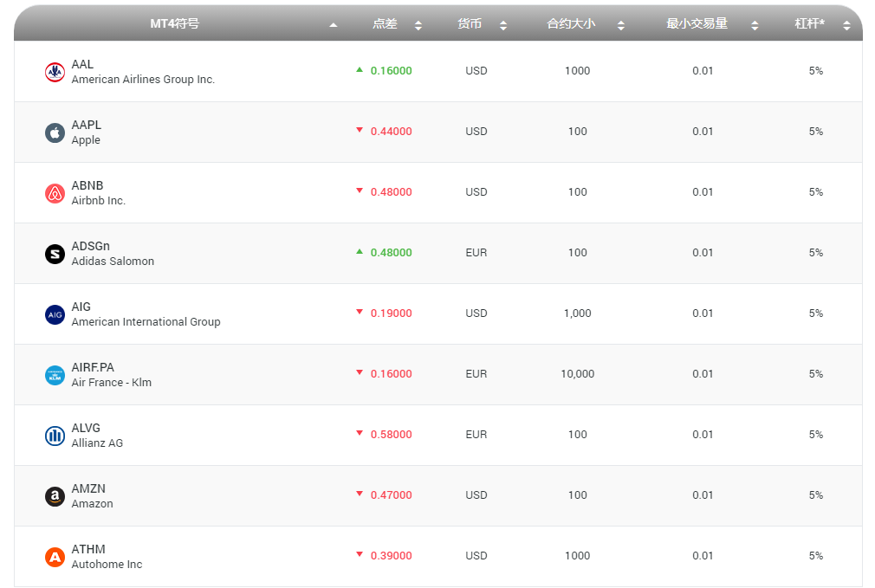Click the 0.39000 spread value
Viewport: 875px width, 588px height.
pyautogui.click(x=392, y=556)
